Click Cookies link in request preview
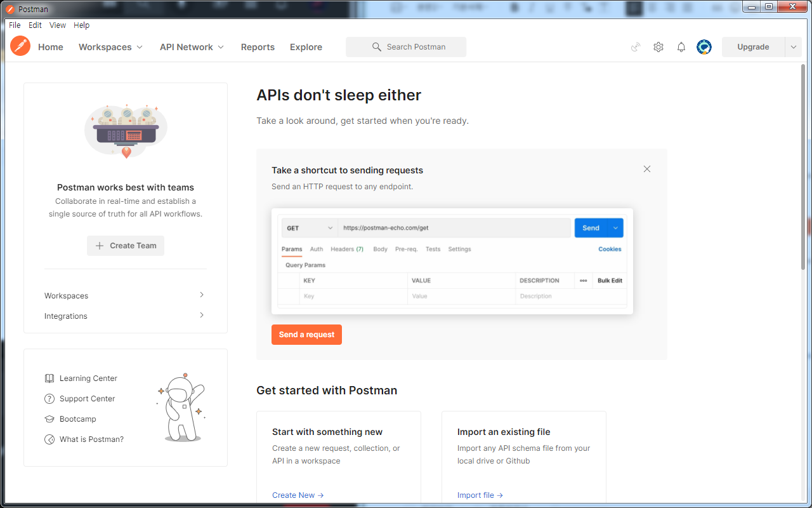812x508 pixels. [x=610, y=250]
